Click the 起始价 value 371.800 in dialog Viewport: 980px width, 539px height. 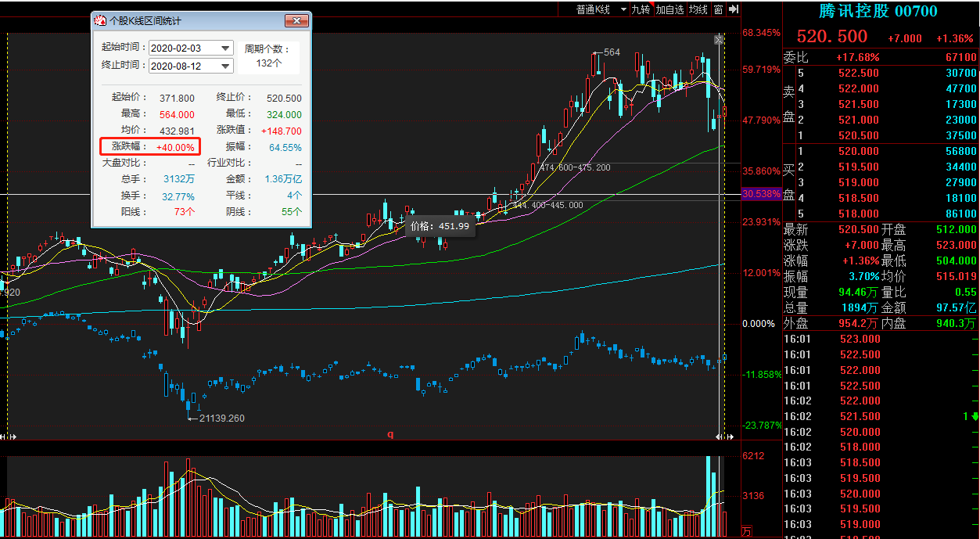tap(177, 98)
